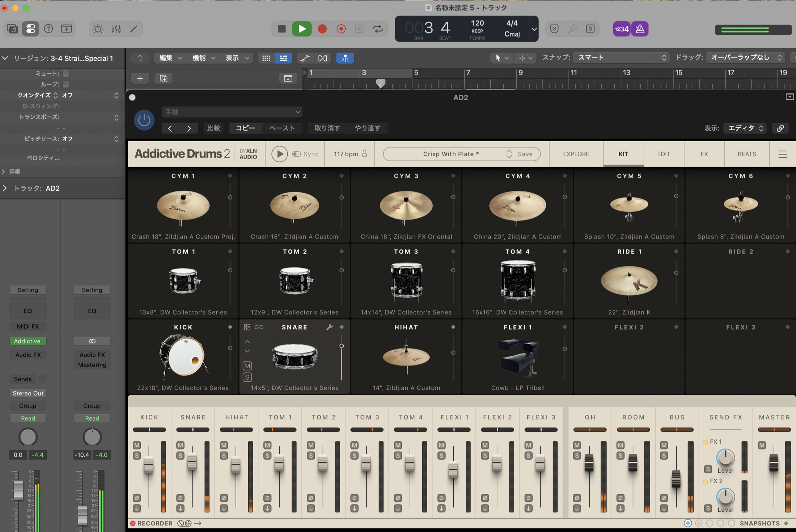Adjust the MASTER channel fader
The width and height of the screenshot is (796, 532).
pyautogui.click(x=773, y=462)
